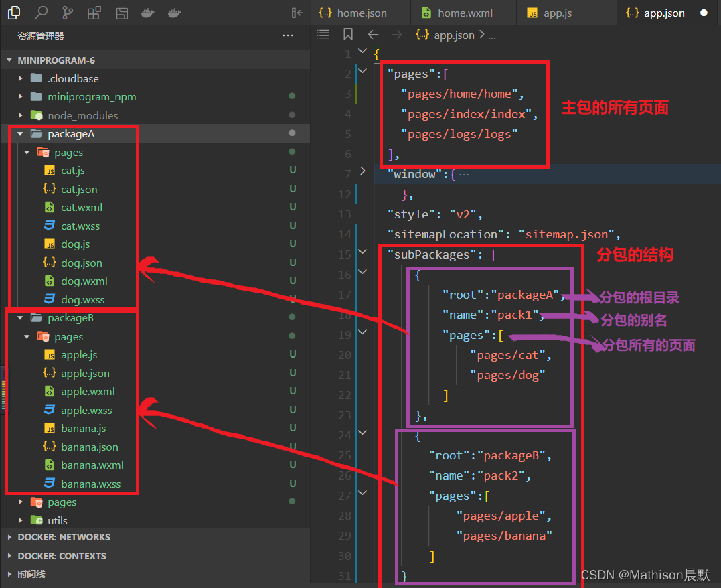Screen dimensions: 721x588
Task: Open cat.wxml file
Action: click(x=155, y=208)
